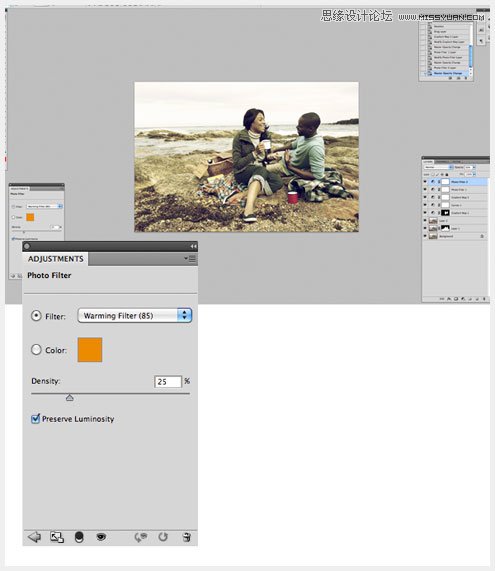Toggle the Preserve Luminosity checkbox
Viewport: 495px width, 571px height.
pos(35,419)
